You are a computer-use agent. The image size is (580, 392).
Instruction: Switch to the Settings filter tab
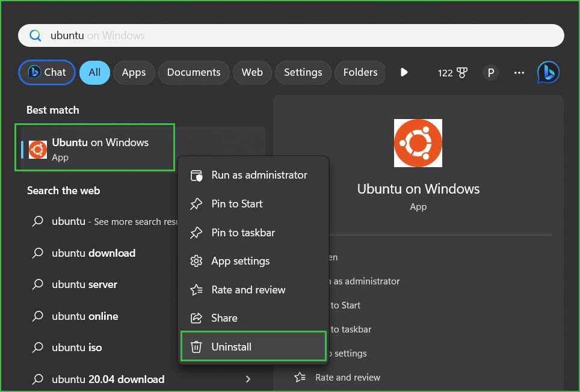click(303, 72)
